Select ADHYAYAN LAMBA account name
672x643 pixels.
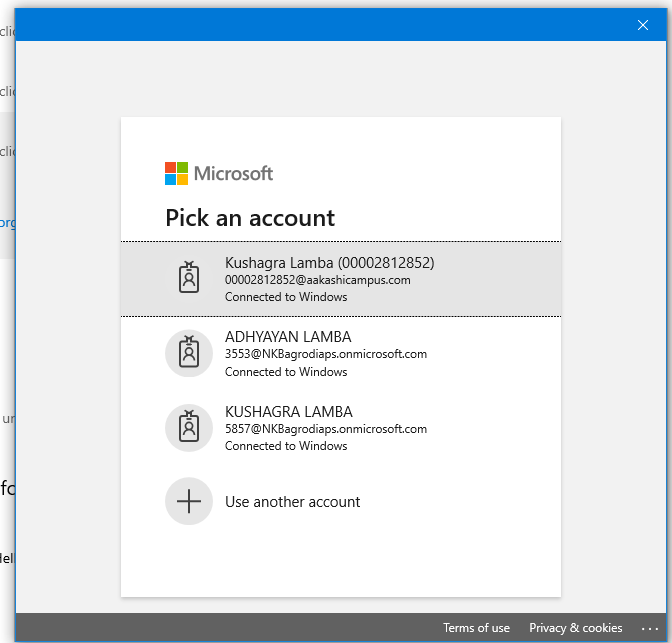288,337
